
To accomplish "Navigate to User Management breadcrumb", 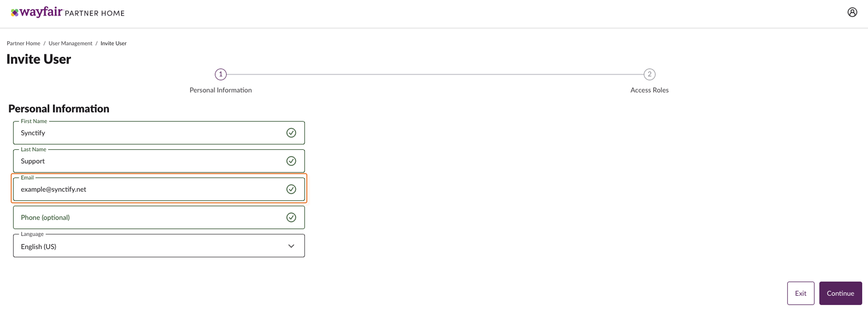I will 70,43.
